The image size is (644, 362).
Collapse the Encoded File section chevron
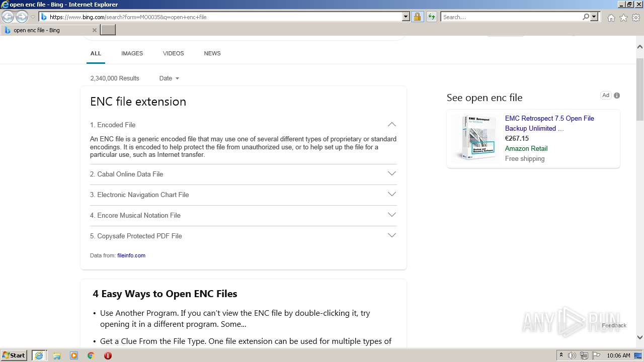pyautogui.click(x=392, y=124)
